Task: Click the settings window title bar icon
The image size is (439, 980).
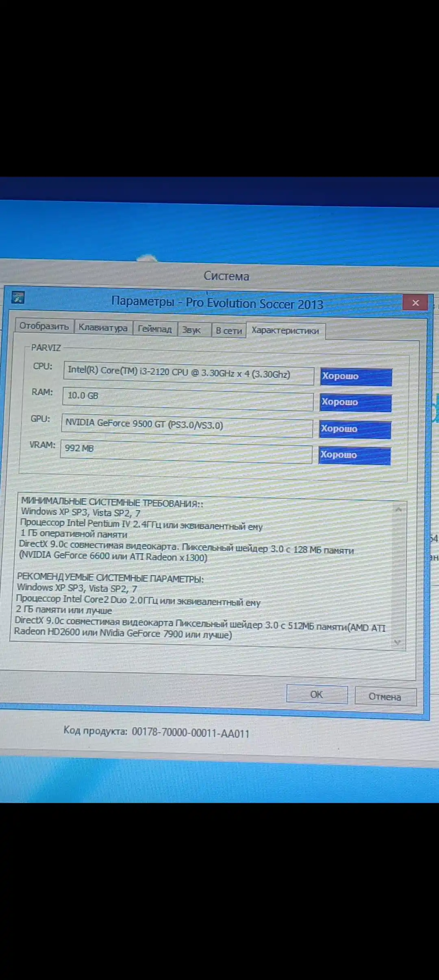Action: [x=18, y=297]
